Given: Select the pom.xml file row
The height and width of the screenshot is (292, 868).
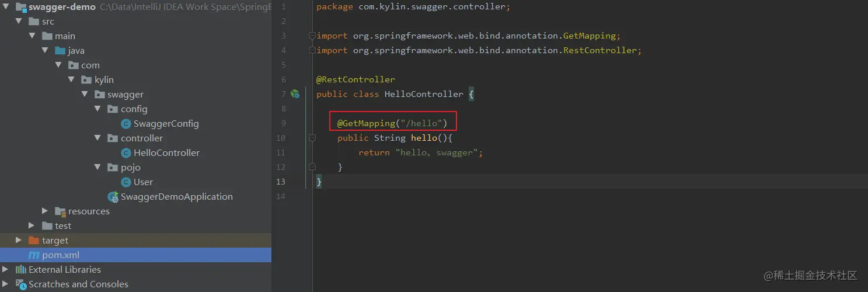Looking at the screenshot, I should [135, 255].
